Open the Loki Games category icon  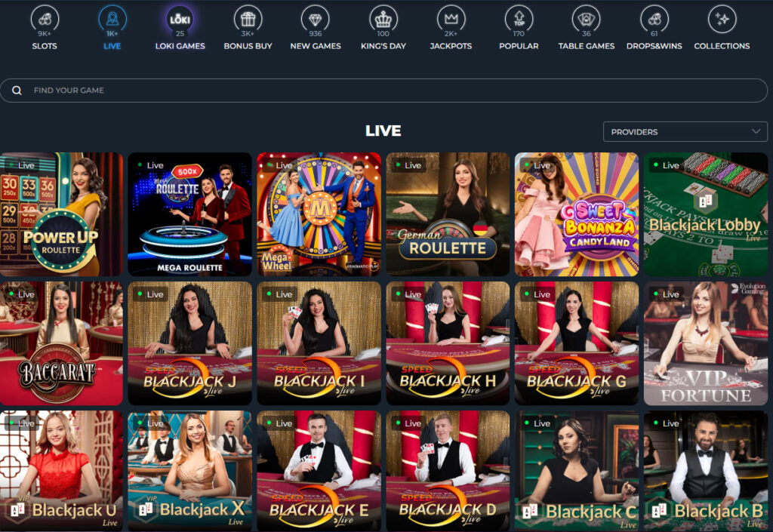tap(180, 19)
